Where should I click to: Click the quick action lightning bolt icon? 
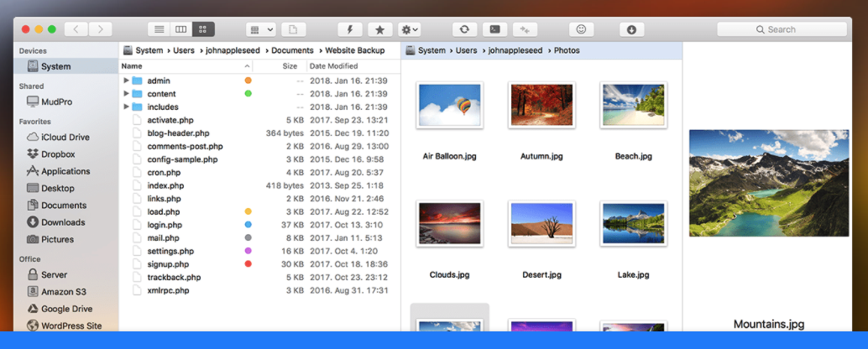[x=349, y=29]
